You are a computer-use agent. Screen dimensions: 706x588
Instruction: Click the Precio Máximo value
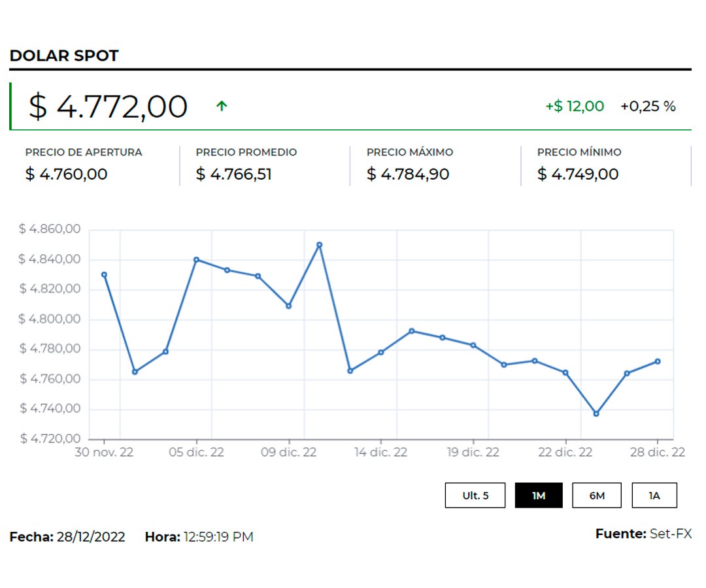(x=408, y=174)
